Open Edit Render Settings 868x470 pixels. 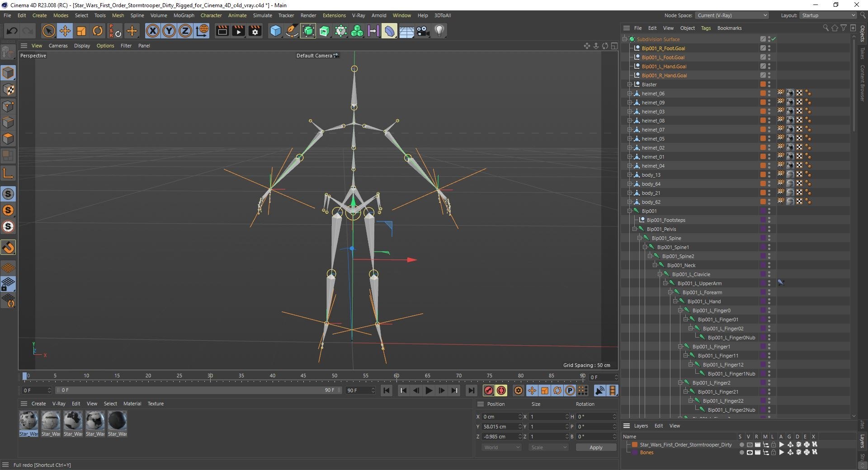[255, 31]
